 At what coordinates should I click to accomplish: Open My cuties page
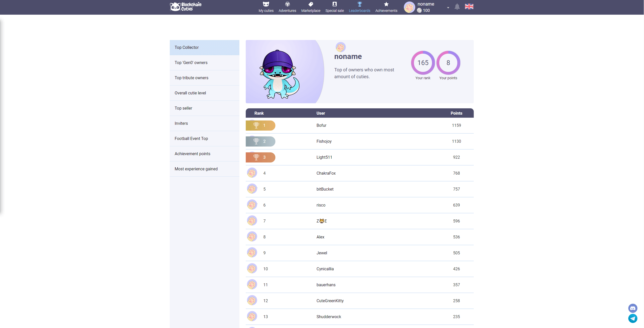pos(266,7)
